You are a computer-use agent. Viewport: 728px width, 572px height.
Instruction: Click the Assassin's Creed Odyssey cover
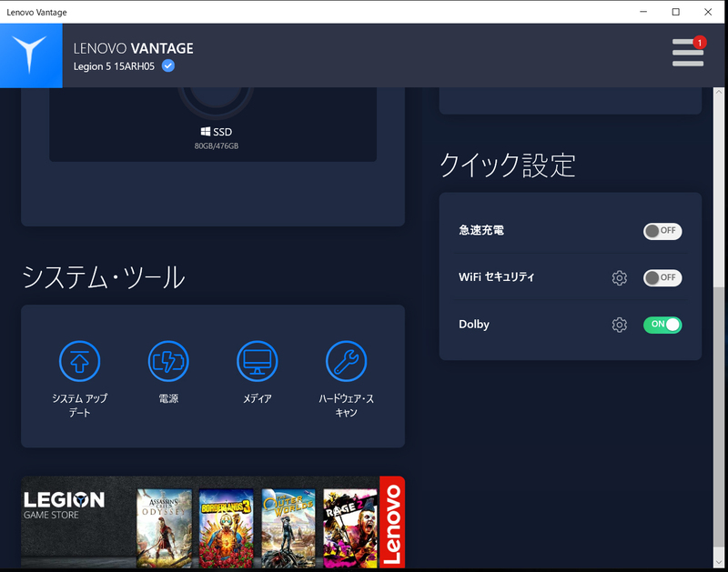click(x=164, y=528)
